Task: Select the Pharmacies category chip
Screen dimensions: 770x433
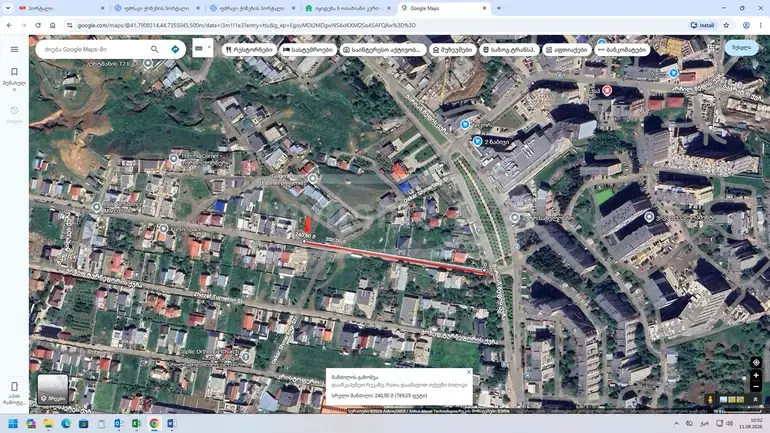Action: pos(567,50)
